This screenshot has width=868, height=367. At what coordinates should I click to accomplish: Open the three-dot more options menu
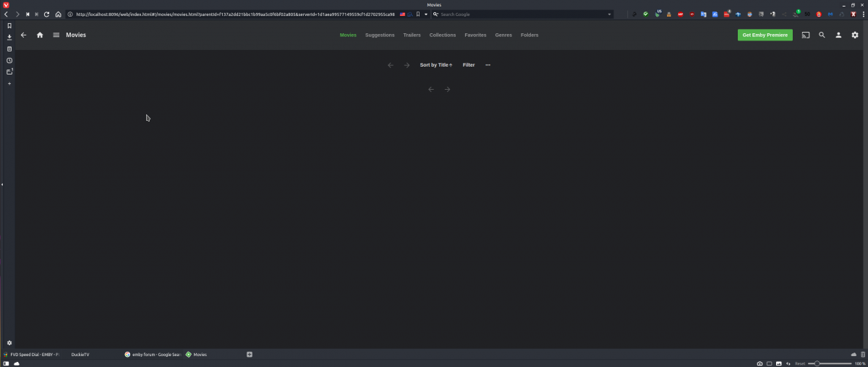(488, 65)
